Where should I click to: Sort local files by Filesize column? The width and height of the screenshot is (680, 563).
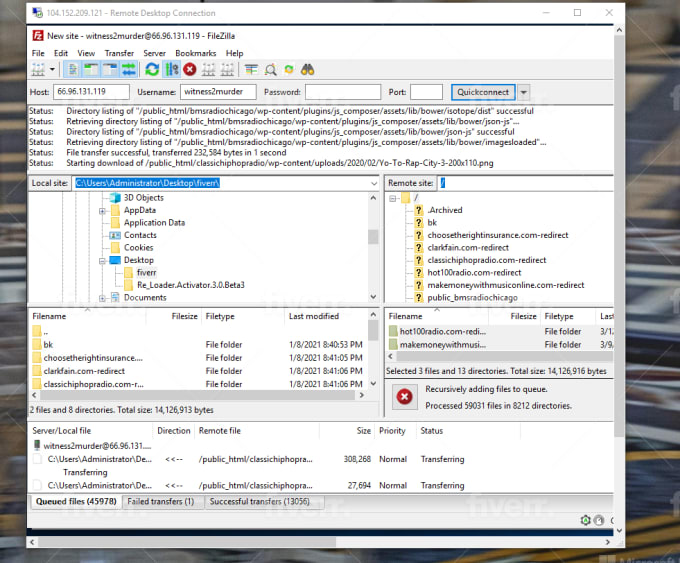tap(184, 316)
